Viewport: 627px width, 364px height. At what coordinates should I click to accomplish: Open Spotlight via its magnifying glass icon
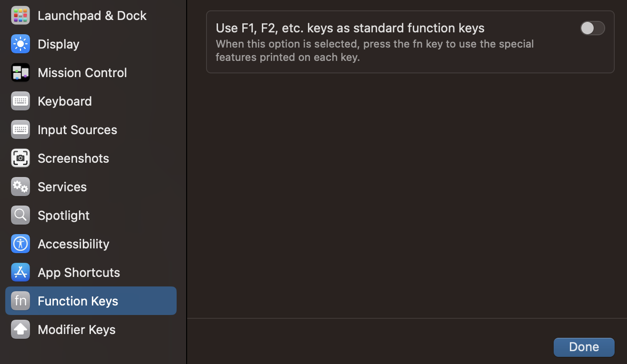pos(20,215)
